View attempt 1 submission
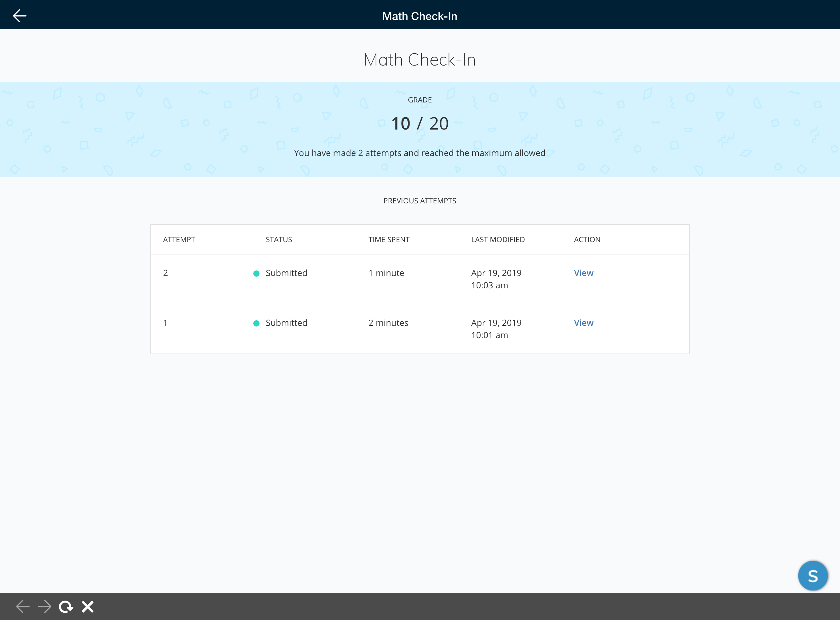Viewport: 840px width, 620px height. (x=584, y=323)
